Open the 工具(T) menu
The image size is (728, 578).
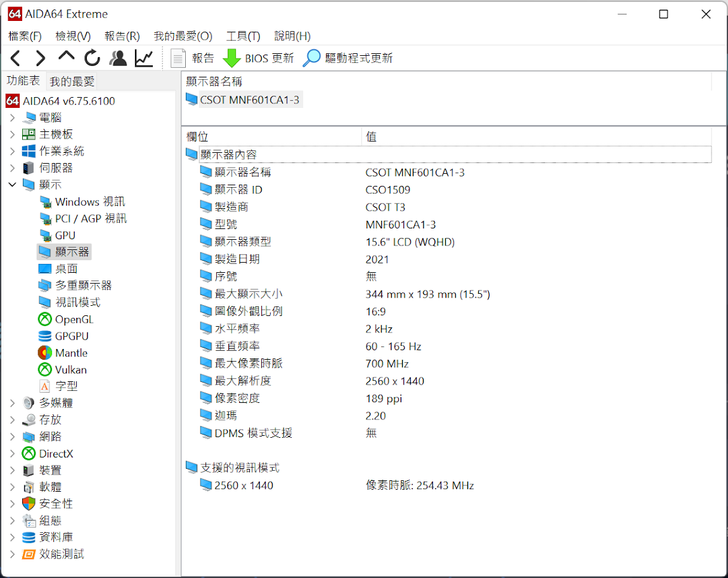[x=244, y=36]
